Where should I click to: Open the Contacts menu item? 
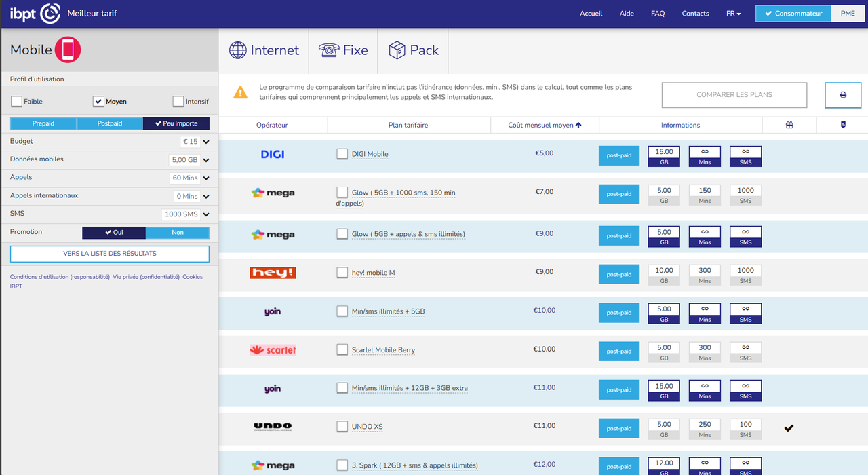695,14
